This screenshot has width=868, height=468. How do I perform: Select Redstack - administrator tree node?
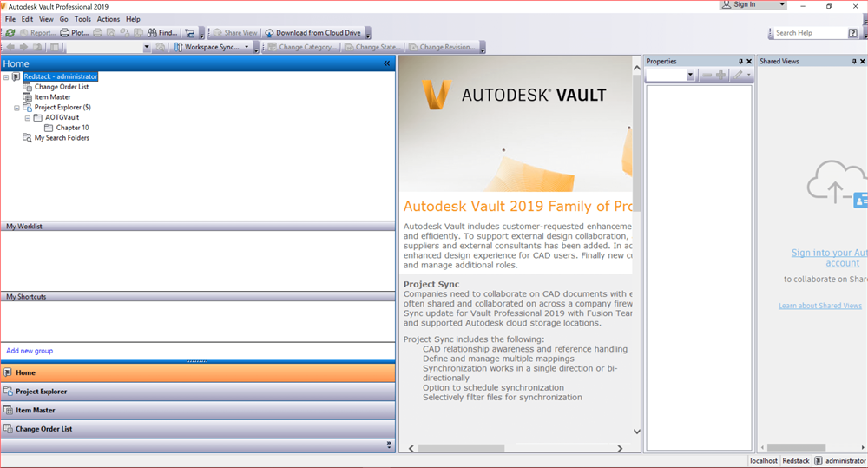61,76
